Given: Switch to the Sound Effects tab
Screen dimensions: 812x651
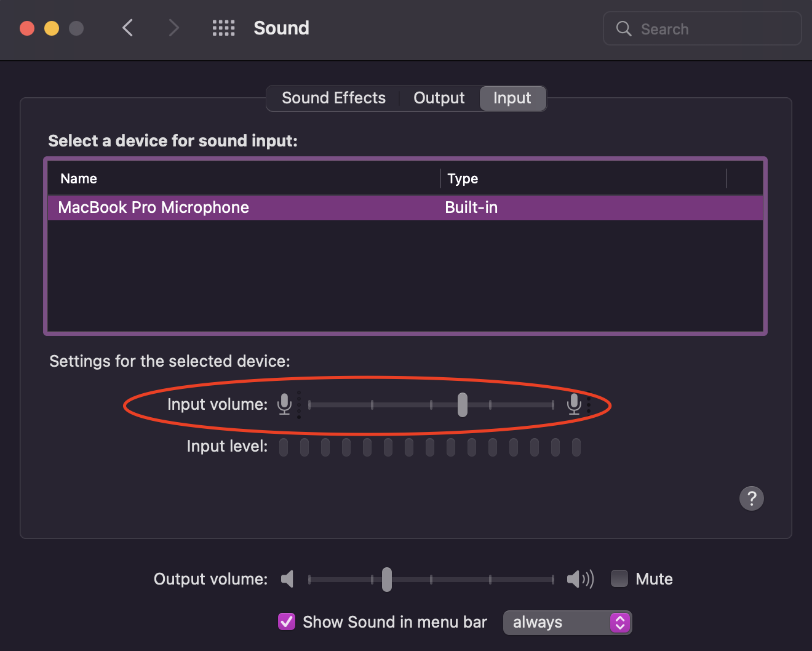Looking at the screenshot, I should (x=333, y=98).
